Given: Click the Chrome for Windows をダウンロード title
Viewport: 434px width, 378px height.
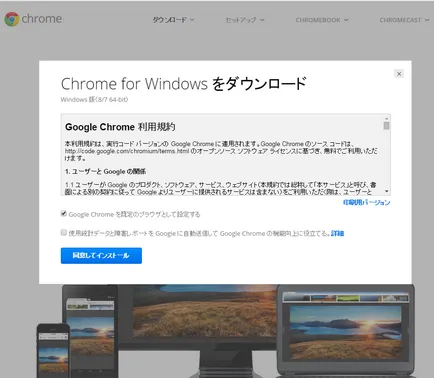Looking at the screenshot, I should (183, 83).
